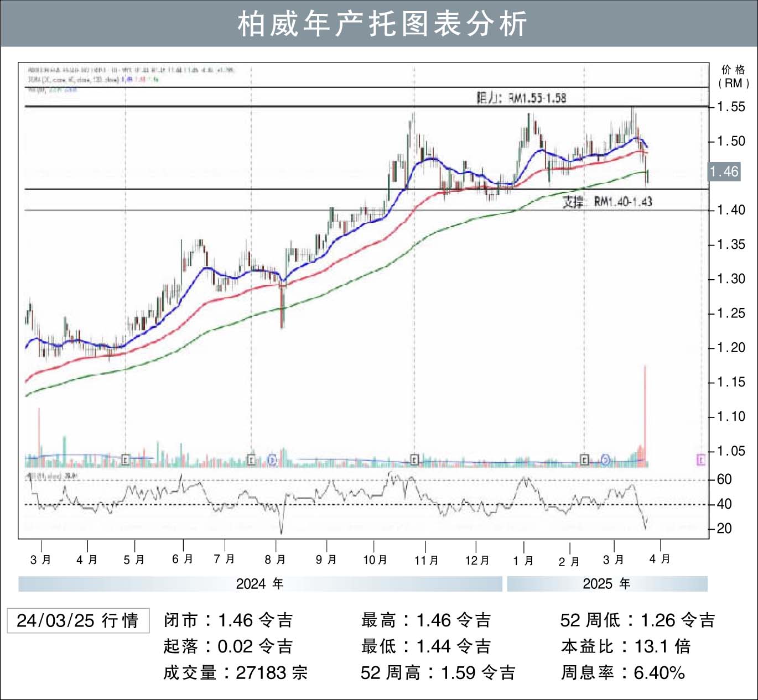Click the 1.55 price axis label
Image resolution: width=758 pixels, height=700 pixels.
tap(731, 107)
